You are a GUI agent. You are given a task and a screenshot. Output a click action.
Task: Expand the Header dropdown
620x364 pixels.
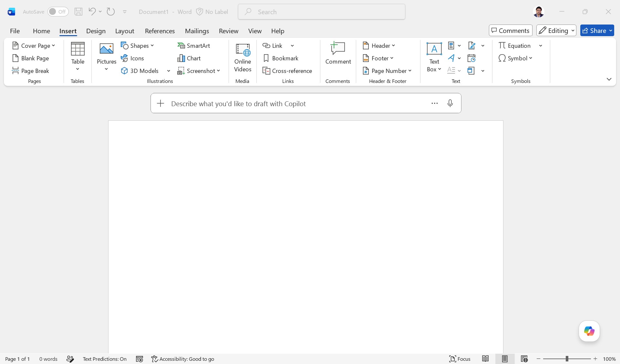[x=379, y=45]
